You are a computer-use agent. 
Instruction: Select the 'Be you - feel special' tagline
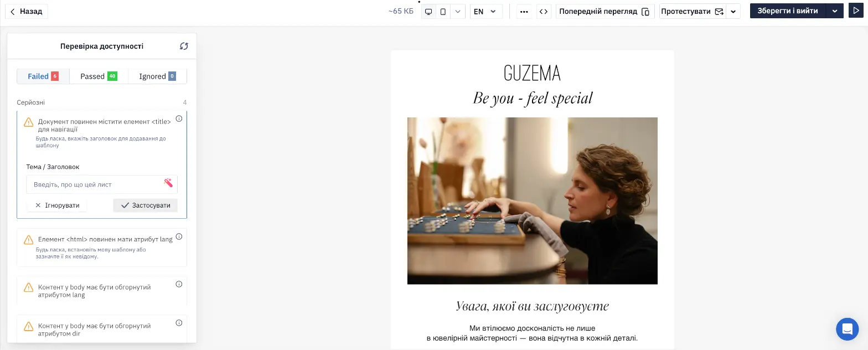[533, 99]
